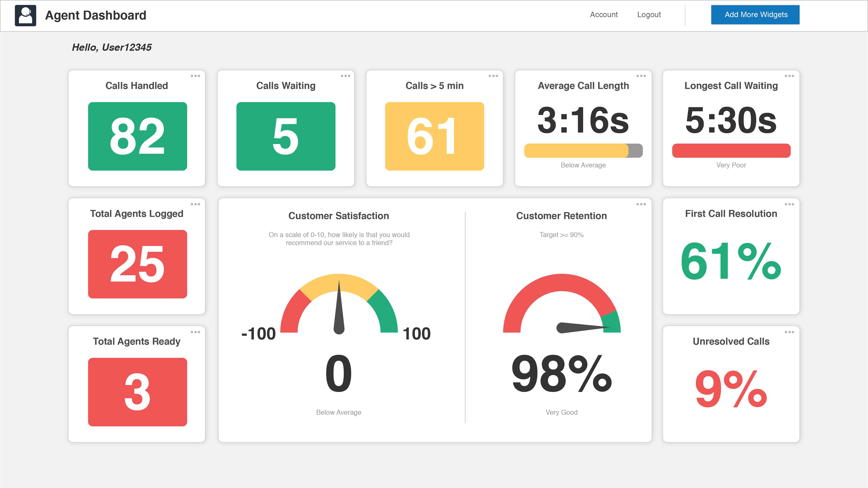Open Longest Call Waiting widget options dots
Viewport: 868px width, 488px height.
(789, 76)
